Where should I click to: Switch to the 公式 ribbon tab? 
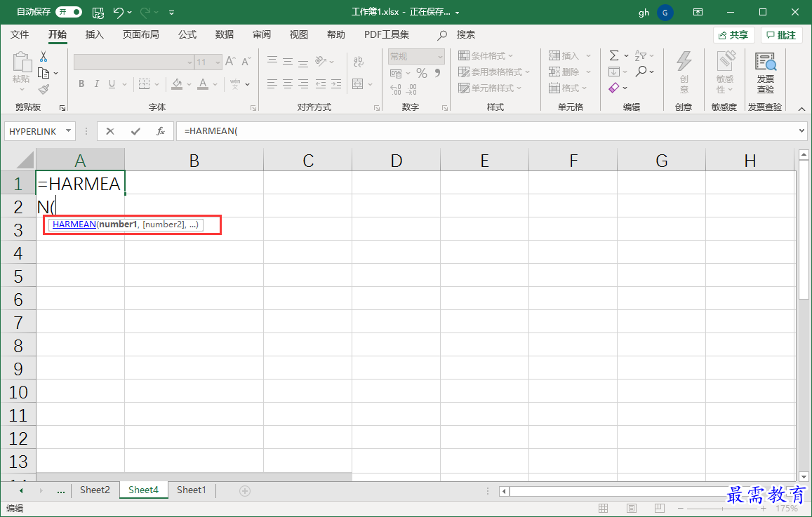click(187, 34)
